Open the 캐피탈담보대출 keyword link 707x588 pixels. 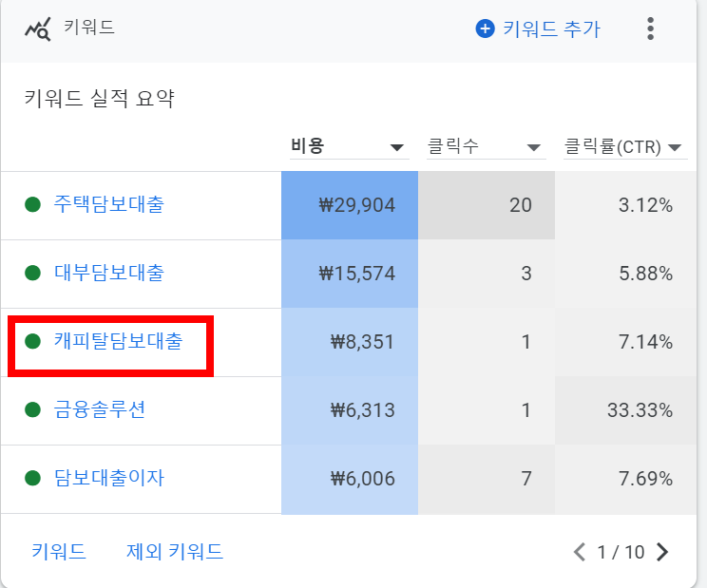(x=118, y=341)
